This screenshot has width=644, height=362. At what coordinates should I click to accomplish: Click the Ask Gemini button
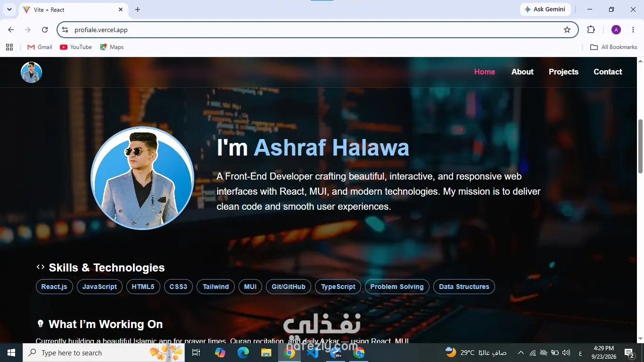pos(545,9)
